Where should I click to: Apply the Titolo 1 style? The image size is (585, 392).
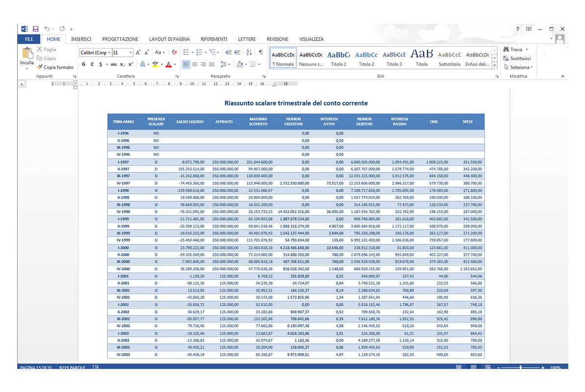(338, 58)
